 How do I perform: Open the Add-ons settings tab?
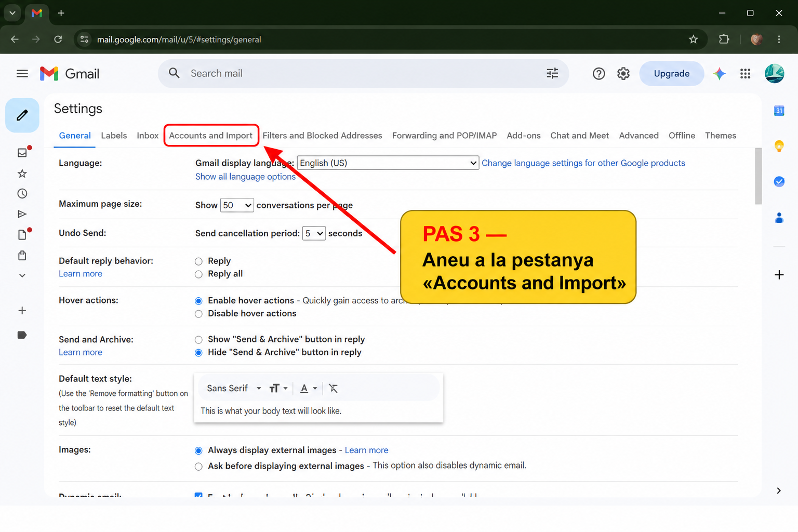[x=524, y=136]
